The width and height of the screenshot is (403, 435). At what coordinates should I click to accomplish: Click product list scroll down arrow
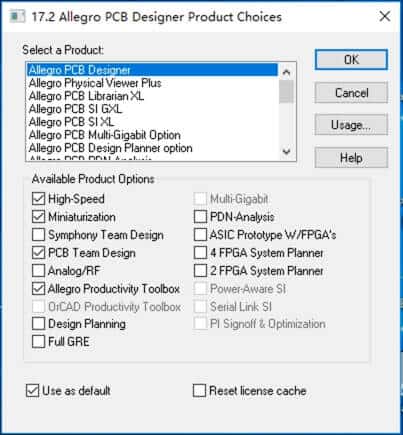tap(286, 152)
